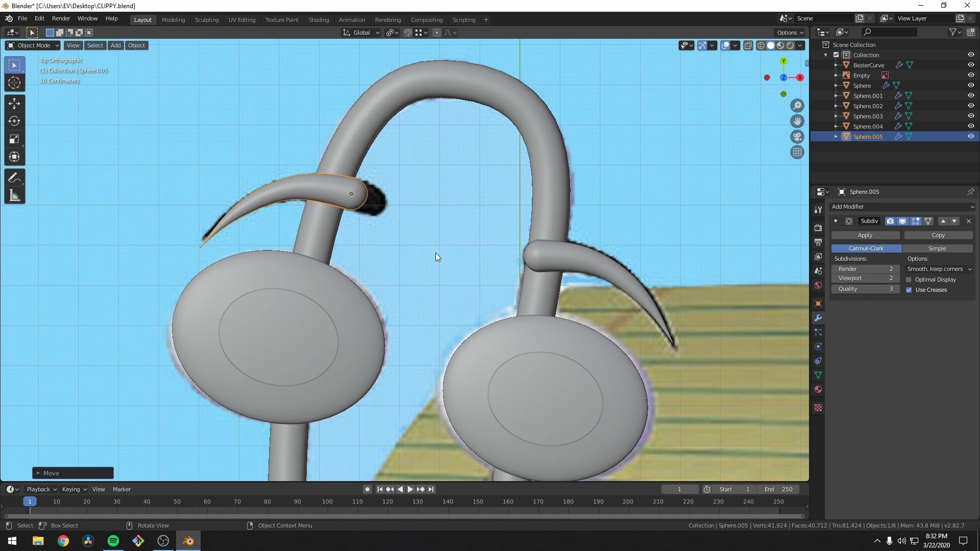The height and width of the screenshot is (551, 980).
Task: Hide Sphere.003 using its eye visibility toggle
Action: (x=971, y=116)
